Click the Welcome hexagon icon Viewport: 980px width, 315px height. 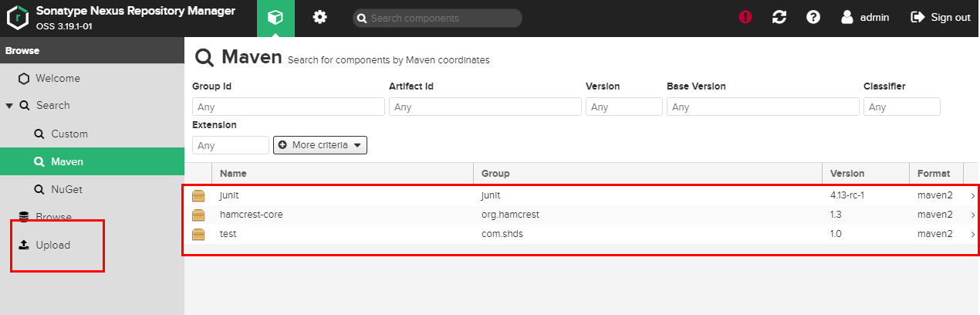point(24,78)
